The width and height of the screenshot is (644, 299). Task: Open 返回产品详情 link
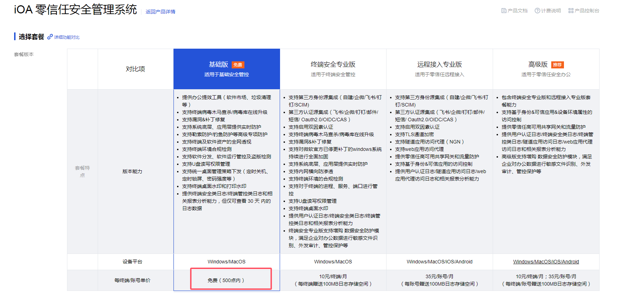[160, 12]
